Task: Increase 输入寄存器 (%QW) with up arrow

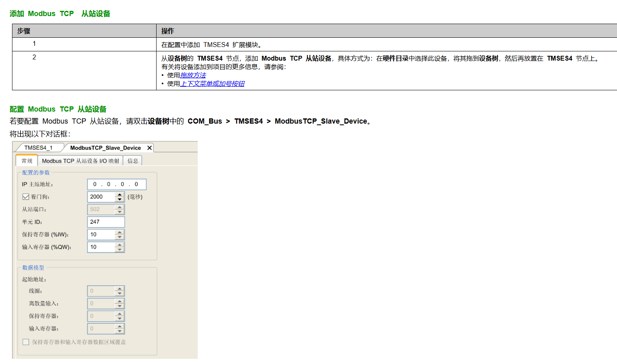Action: (120, 245)
